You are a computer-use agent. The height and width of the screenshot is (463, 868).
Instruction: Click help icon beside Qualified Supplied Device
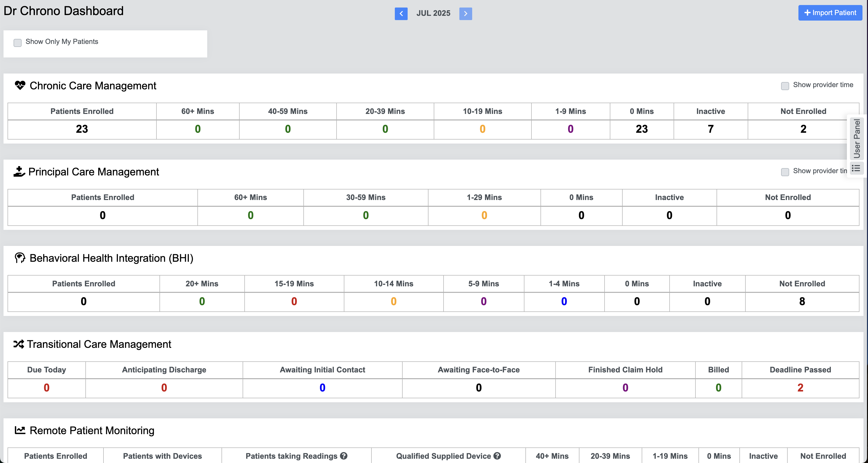click(x=497, y=456)
